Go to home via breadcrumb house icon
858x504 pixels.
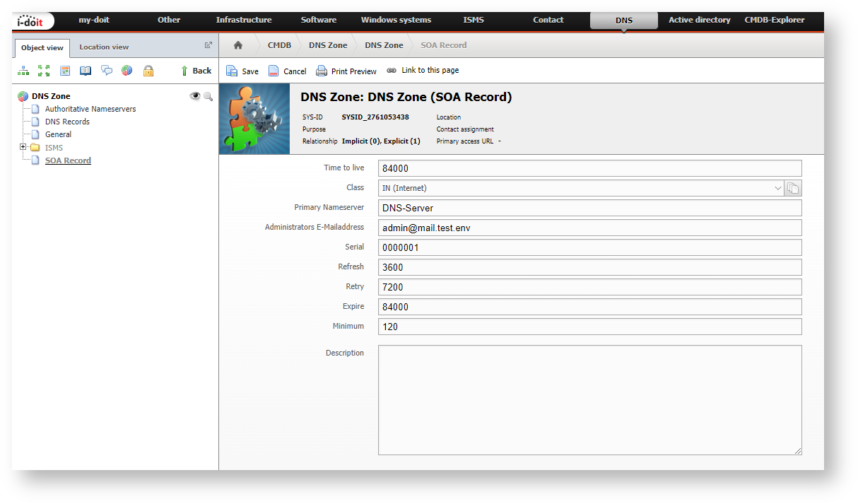(x=238, y=45)
